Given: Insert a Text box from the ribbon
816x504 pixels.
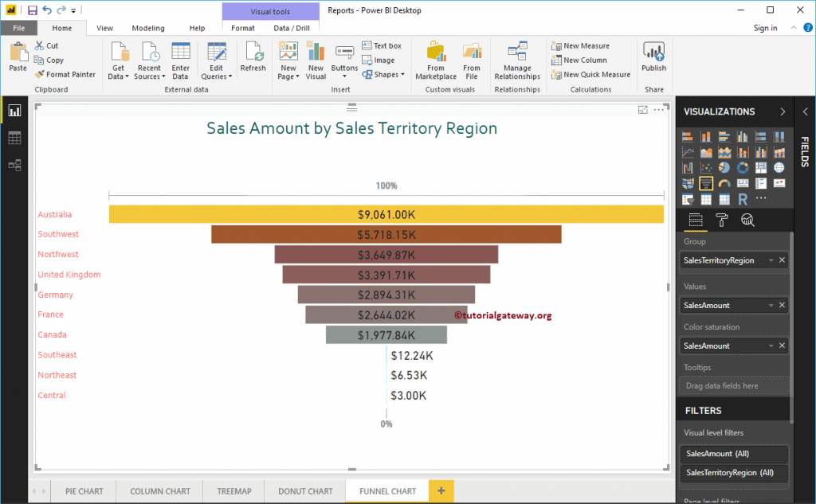Looking at the screenshot, I should click(x=382, y=45).
